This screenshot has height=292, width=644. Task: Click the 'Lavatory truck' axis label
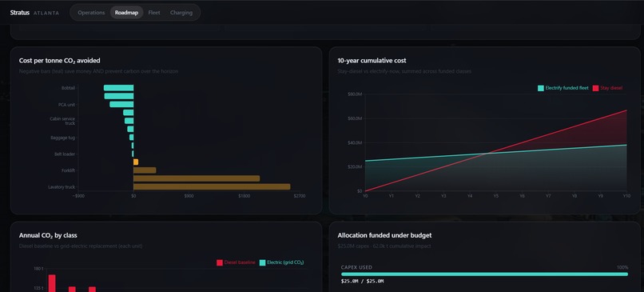click(x=62, y=186)
